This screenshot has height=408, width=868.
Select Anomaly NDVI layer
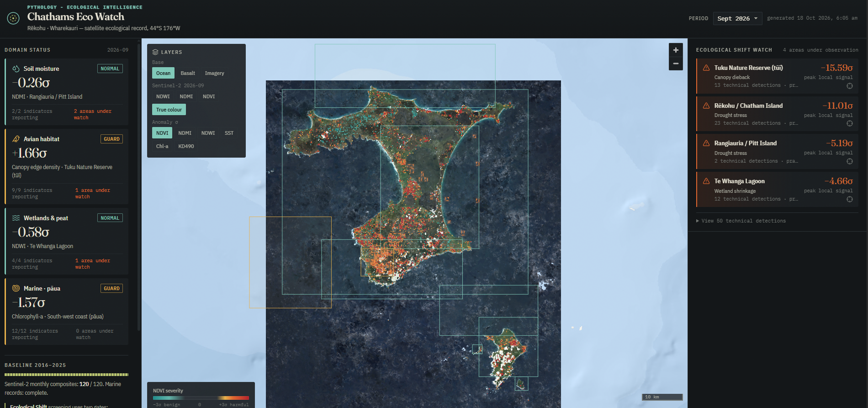tap(162, 133)
